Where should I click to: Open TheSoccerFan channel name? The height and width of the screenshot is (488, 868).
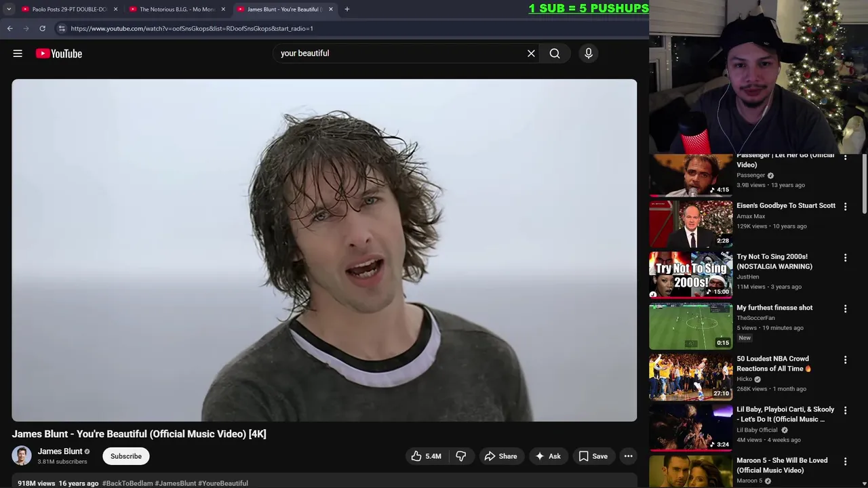click(755, 318)
